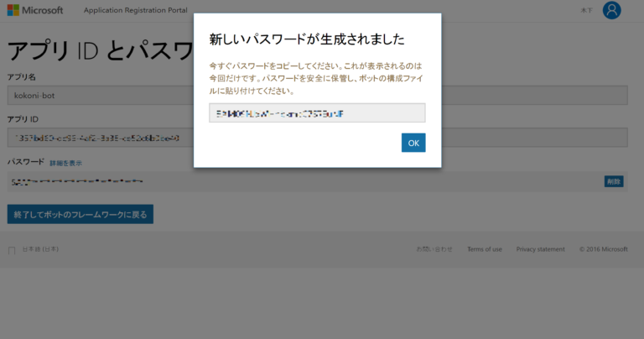Open the Privacy statement link
The height and width of the screenshot is (339, 644).
[x=540, y=249]
